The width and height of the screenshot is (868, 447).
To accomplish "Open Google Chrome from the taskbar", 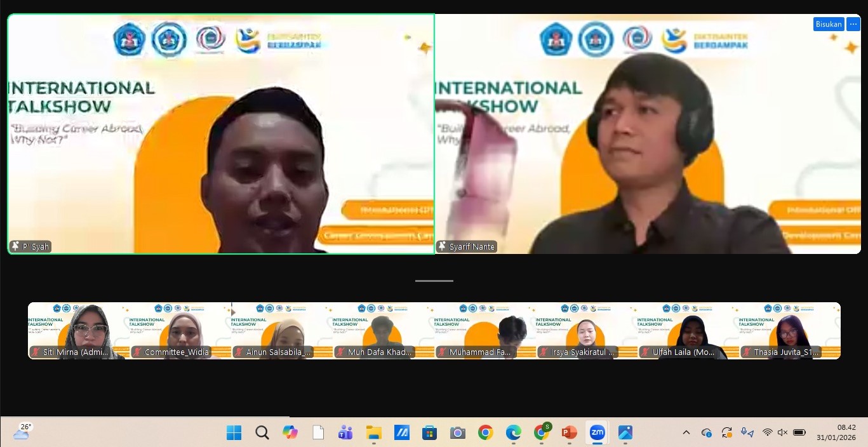I will (x=485, y=432).
